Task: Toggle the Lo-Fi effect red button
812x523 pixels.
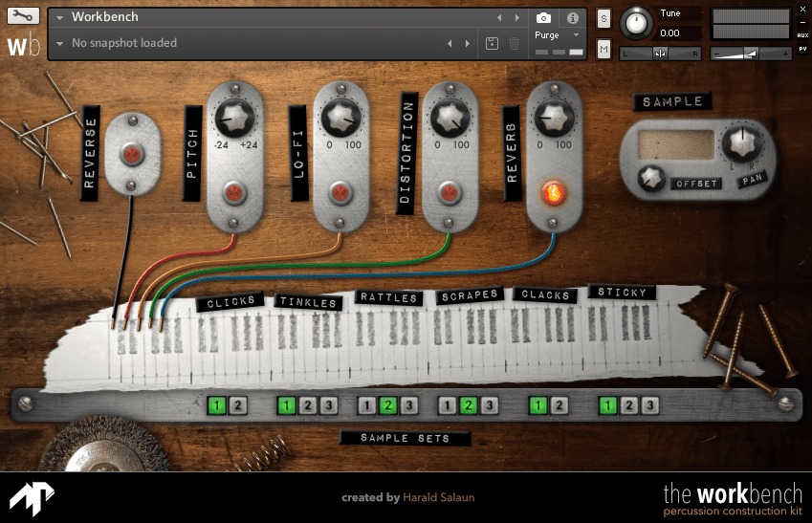Action: tap(340, 192)
